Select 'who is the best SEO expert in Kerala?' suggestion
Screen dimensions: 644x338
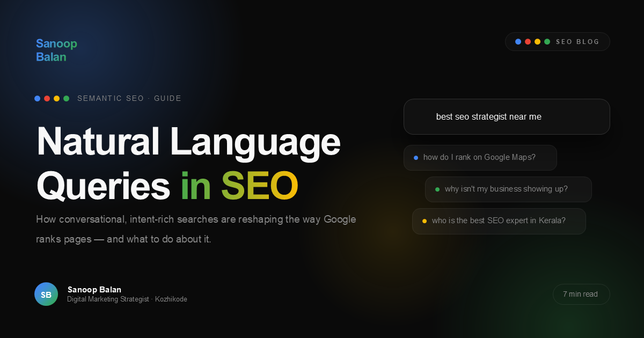point(499,221)
